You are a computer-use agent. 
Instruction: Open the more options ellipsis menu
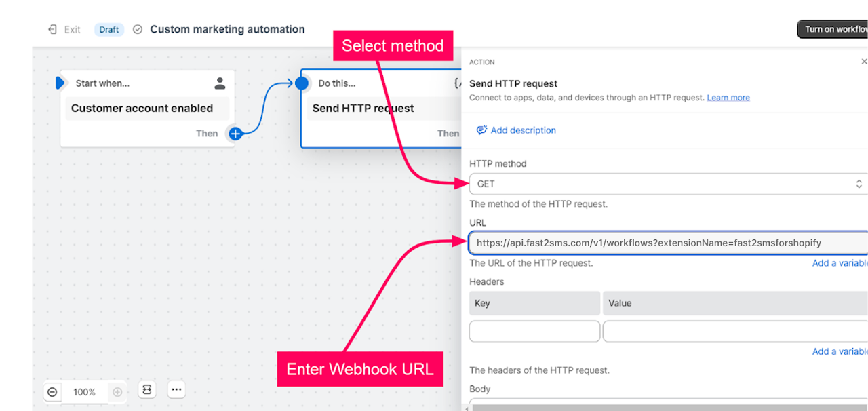176,389
